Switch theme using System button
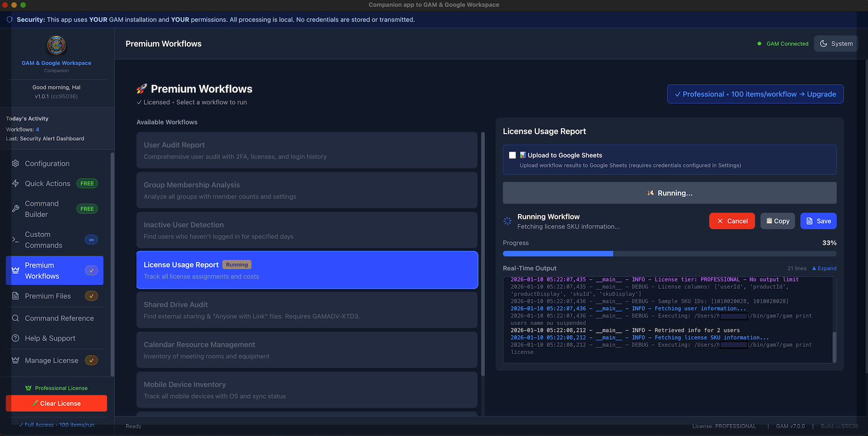Image resolution: width=868 pixels, height=436 pixels. click(x=836, y=43)
